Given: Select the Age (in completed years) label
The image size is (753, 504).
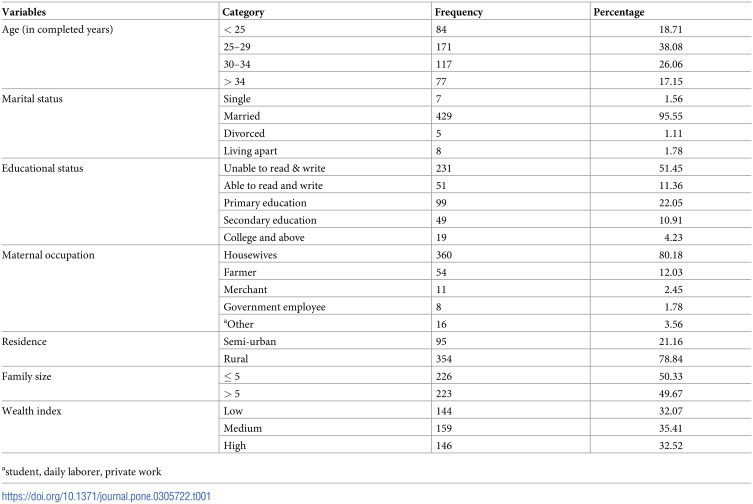Looking at the screenshot, I should pos(57,29).
